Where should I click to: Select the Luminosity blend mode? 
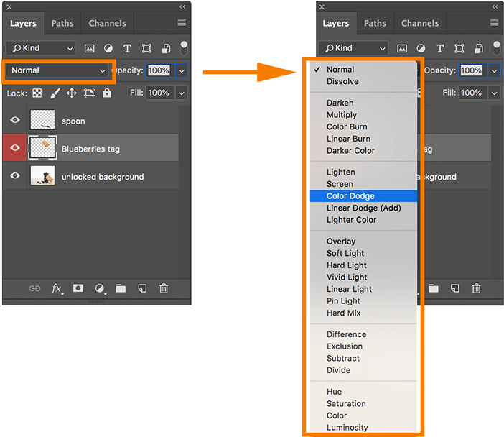pos(347,427)
